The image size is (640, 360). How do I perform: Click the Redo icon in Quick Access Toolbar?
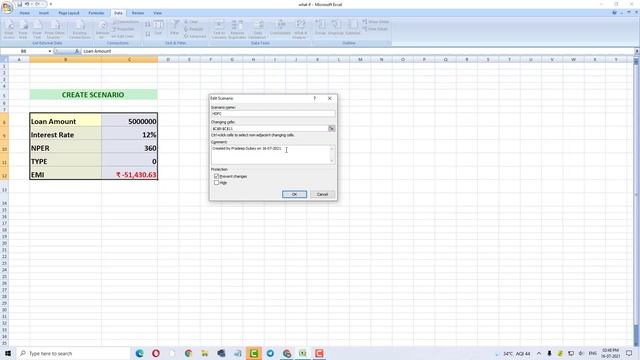tap(37, 4)
